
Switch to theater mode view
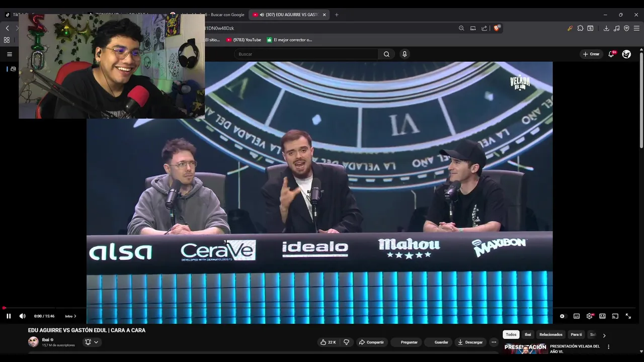tap(602, 316)
